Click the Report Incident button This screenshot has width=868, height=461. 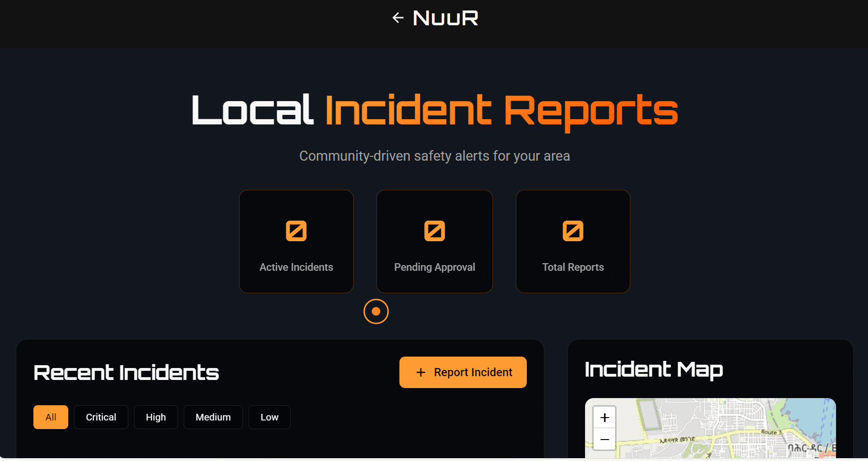point(462,372)
